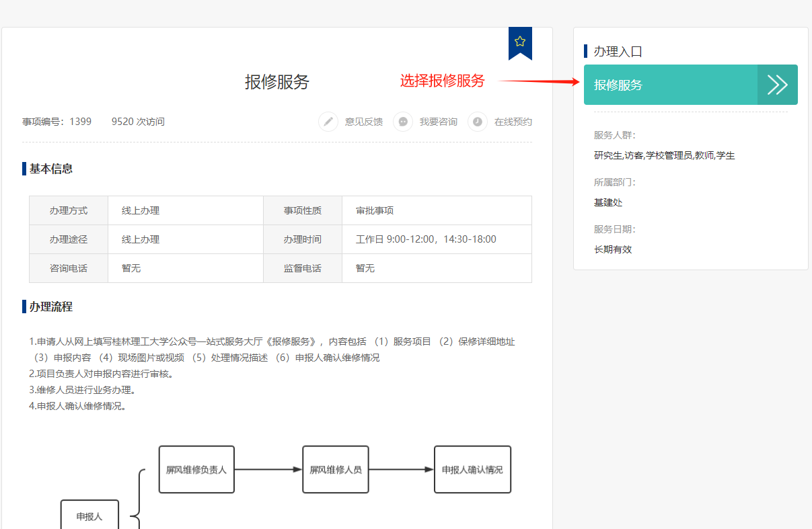Screen dimensions: 812x529
Task: Click the 基本信息 section heading
Action: [51, 169]
